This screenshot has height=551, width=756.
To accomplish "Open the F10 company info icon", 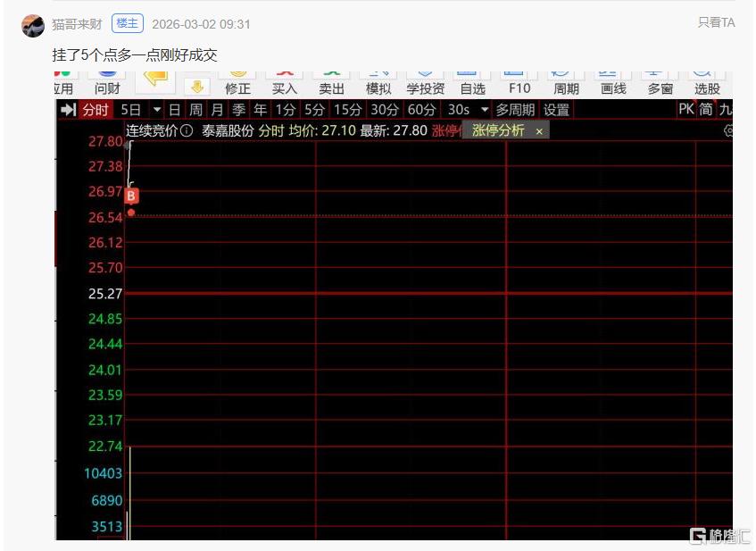I will coord(519,82).
